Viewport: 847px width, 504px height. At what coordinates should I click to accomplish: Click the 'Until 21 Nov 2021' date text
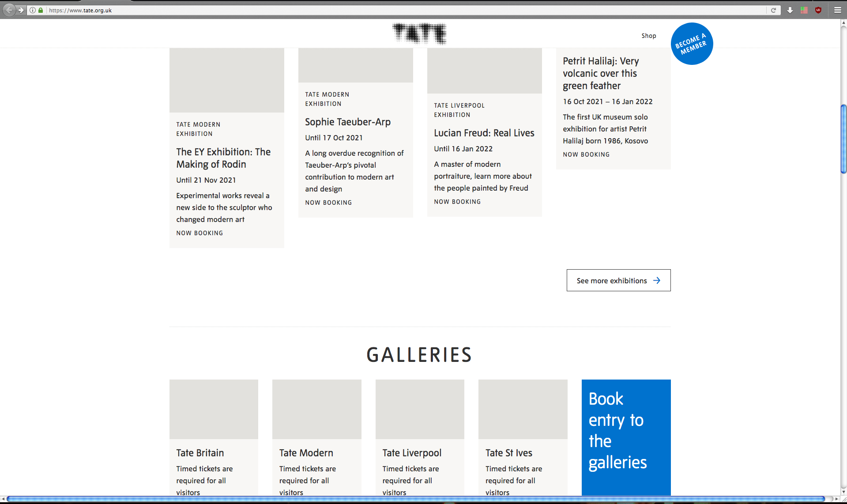click(x=206, y=180)
